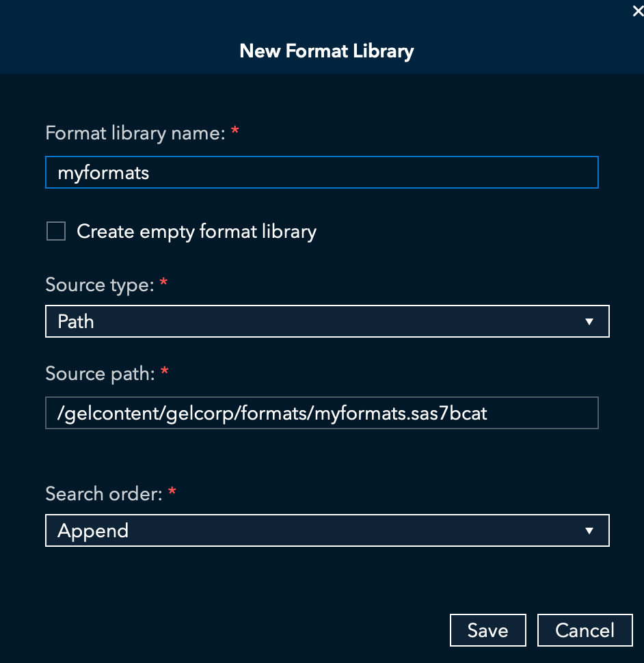644x663 pixels.
Task: Open the Source type dropdown showing Path
Action: [327, 321]
